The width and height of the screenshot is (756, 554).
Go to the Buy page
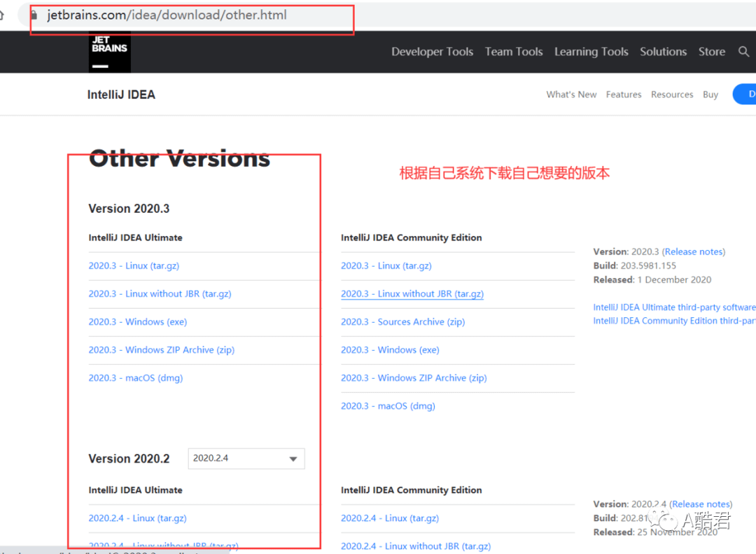pos(710,95)
